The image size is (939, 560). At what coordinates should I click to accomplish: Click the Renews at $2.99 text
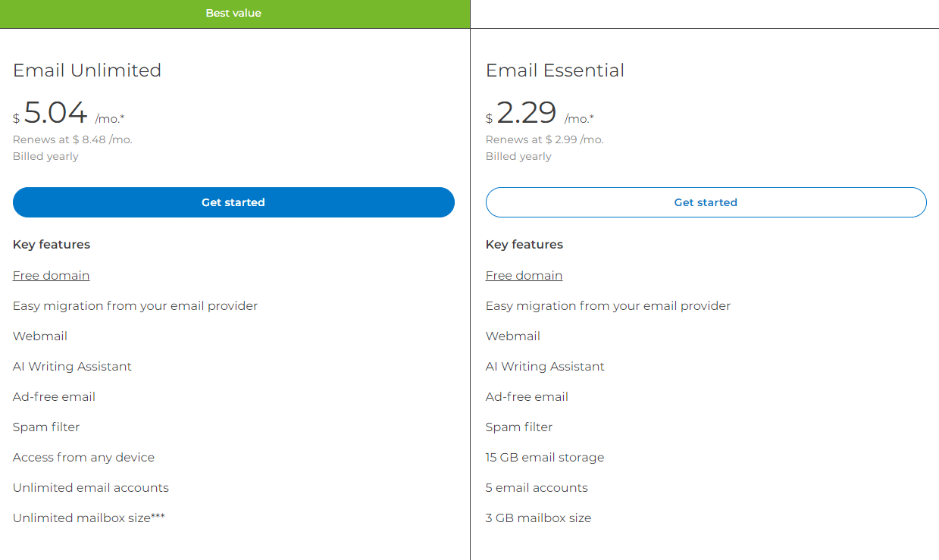(x=544, y=139)
